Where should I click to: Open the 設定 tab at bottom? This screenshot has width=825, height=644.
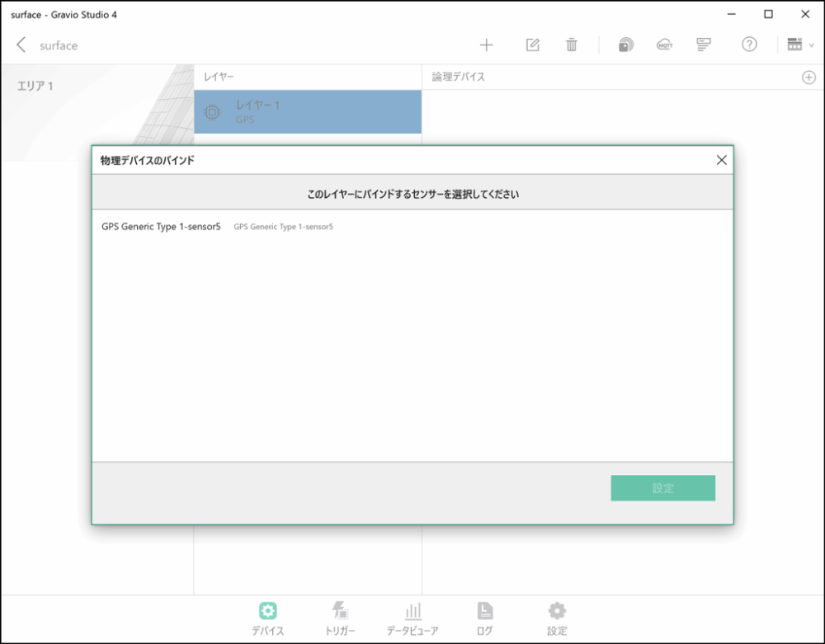(556, 616)
